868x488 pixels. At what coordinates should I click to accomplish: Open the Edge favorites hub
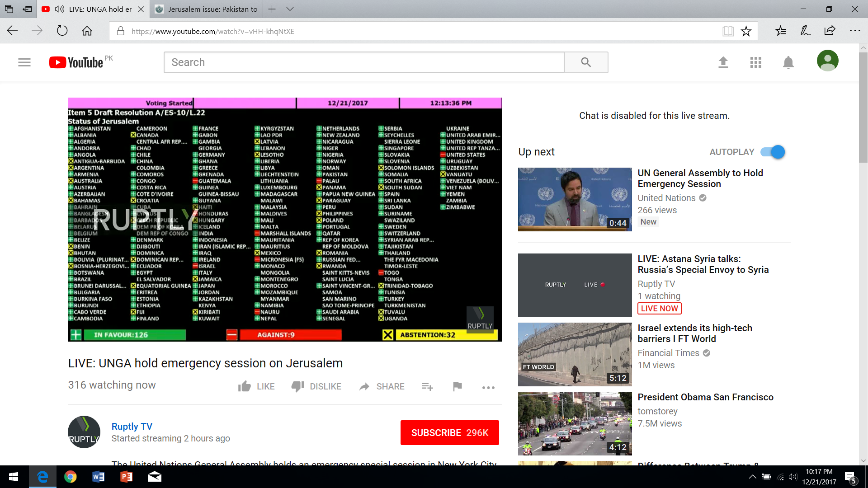click(x=781, y=31)
